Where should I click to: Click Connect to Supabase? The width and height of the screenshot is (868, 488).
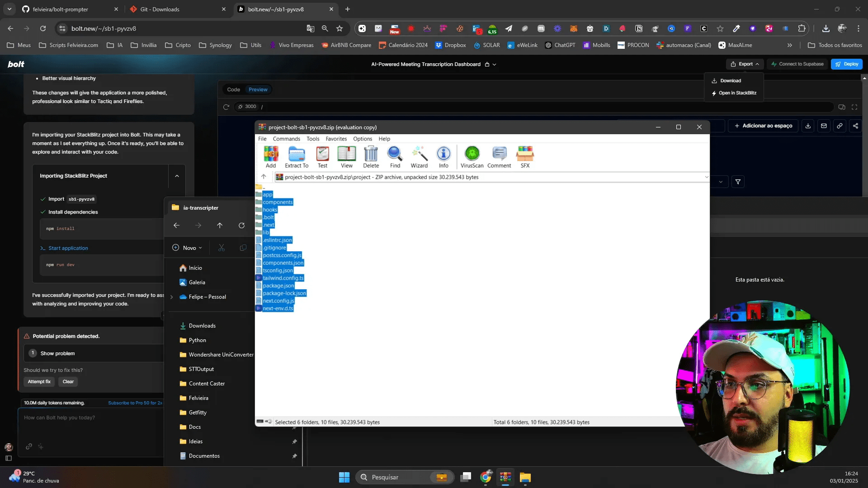797,64
